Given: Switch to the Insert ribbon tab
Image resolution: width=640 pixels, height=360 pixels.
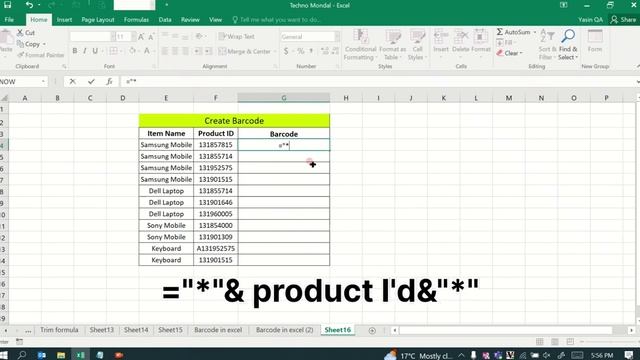Looking at the screenshot, I should point(64,20).
